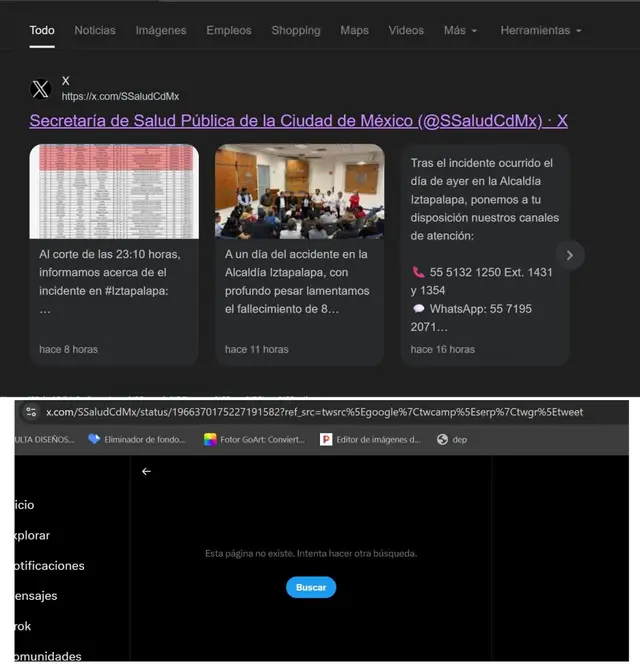
Task: Go back using the arrow on X page
Action: tap(146, 471)
